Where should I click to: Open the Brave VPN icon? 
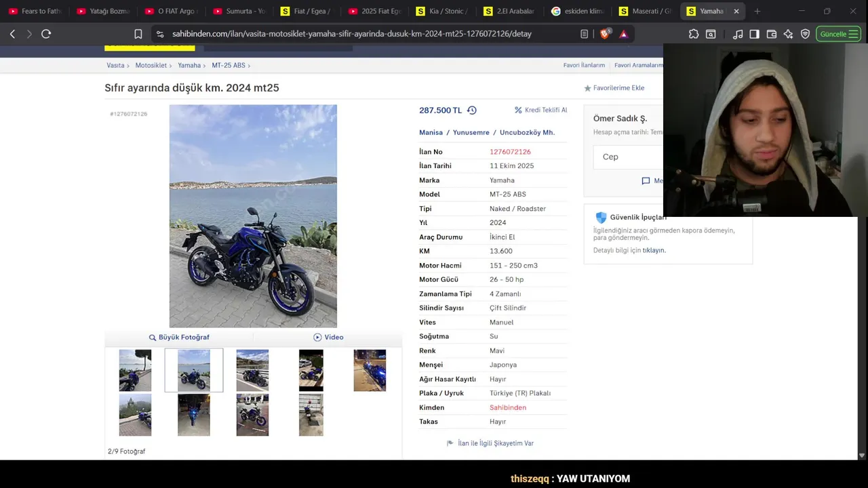pyautogui.click(x=805, y=34)
